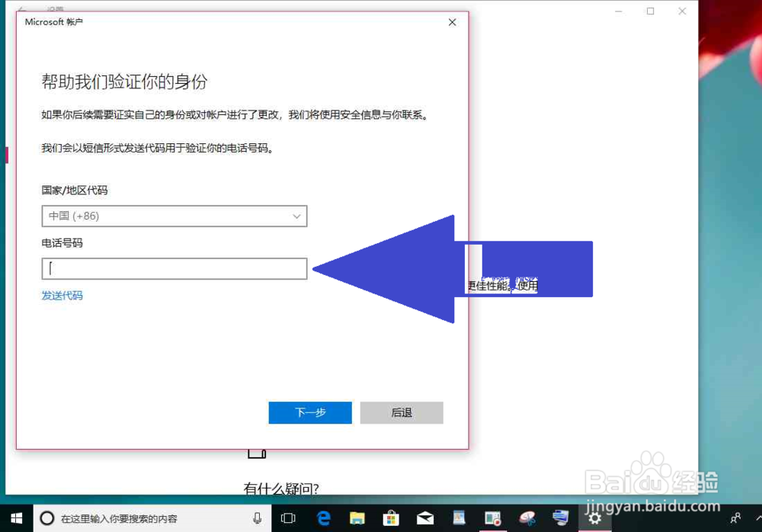Image resolution: width=762 pixels, height=532 pixels.
Task: Click the 下一步 button
Action: pos(310,412)
